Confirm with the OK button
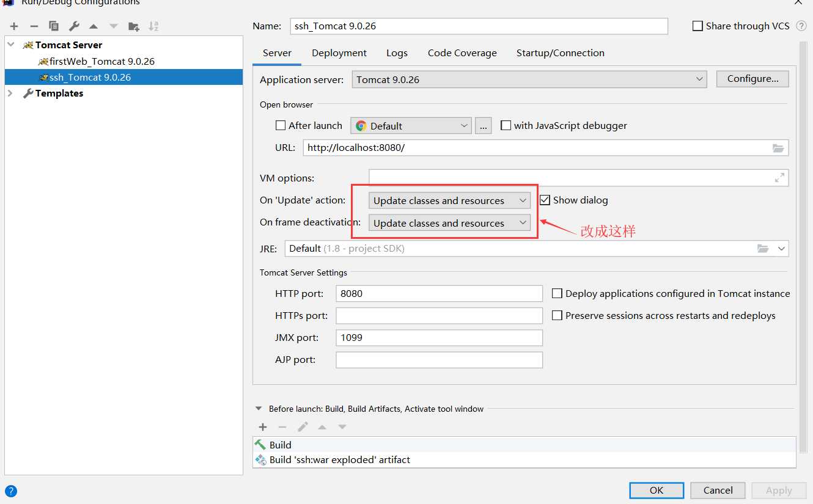The height and width of the screenshot is (504, 813). coord(657,490)
